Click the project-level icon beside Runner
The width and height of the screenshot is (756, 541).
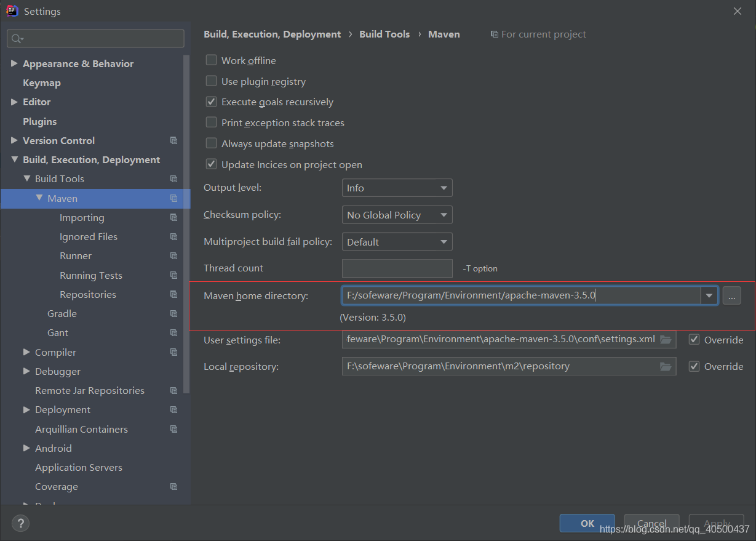pyautogui.click(x=173, y=255)
